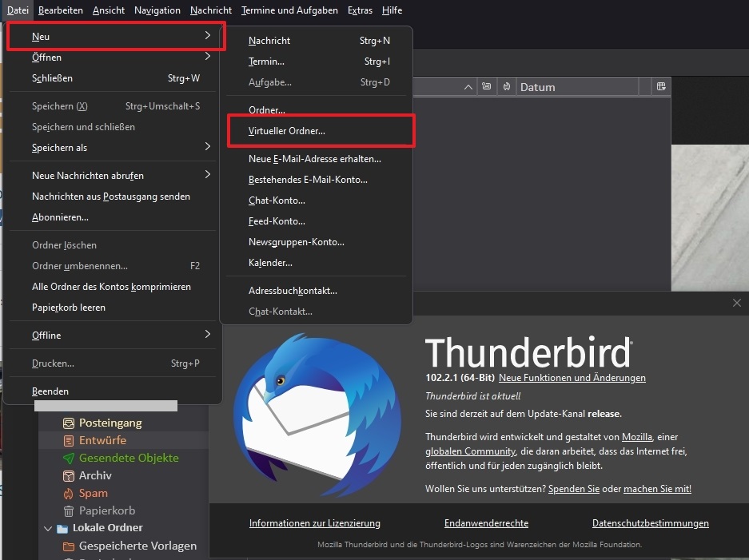Open the globalen Community link
This screenshot has height=560, width=749.
coord(471,451)
